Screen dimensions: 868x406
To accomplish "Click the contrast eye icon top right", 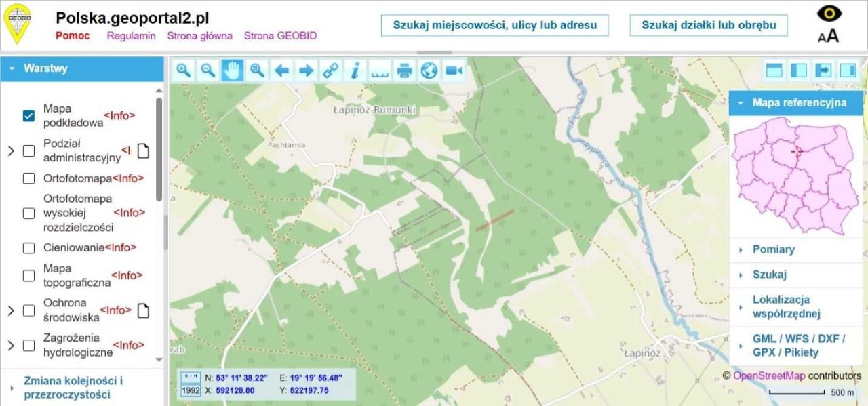I will (x=829, y=14).
